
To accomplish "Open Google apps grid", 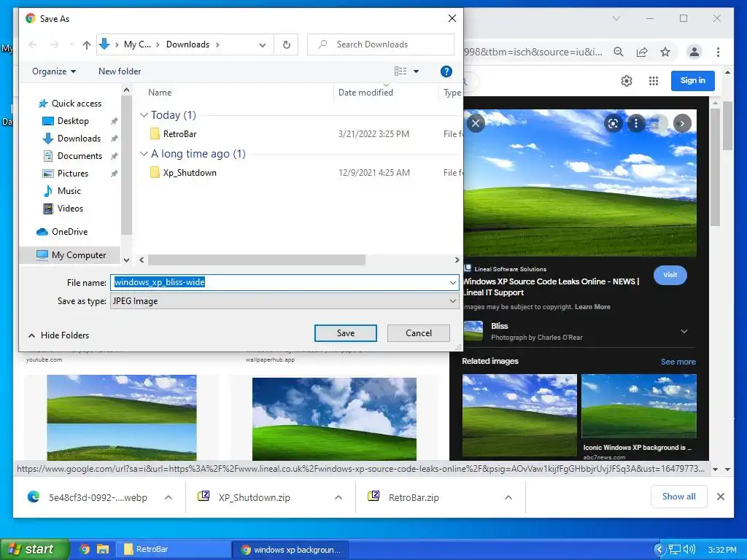I will (x=654, y=81).
